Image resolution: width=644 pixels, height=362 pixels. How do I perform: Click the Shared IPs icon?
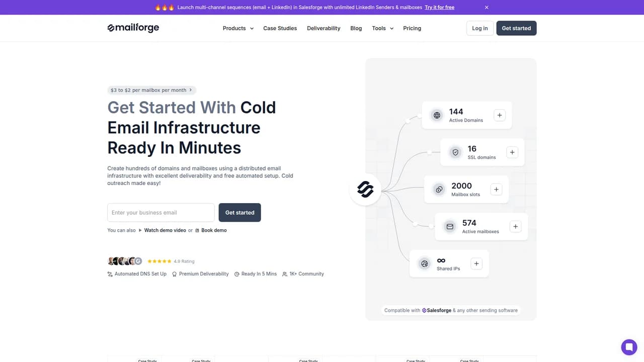click(x=425, y=264)
